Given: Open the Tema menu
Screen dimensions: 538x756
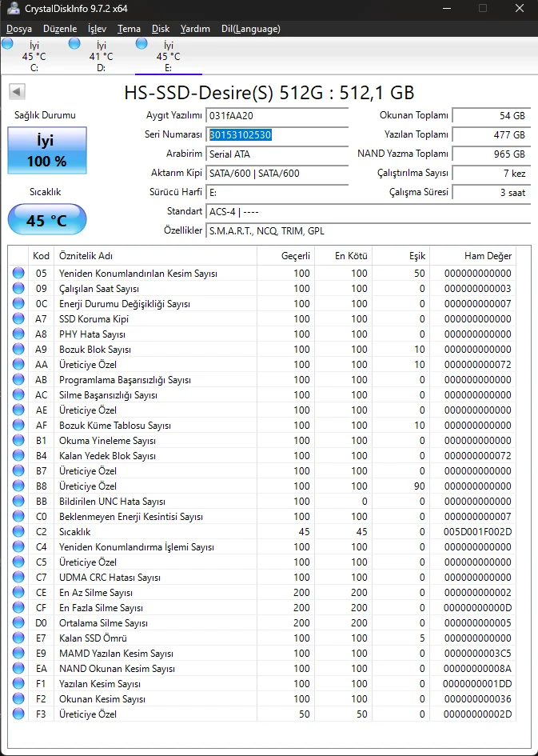Looking at the screenshot, I should click(x=129, y=29).
